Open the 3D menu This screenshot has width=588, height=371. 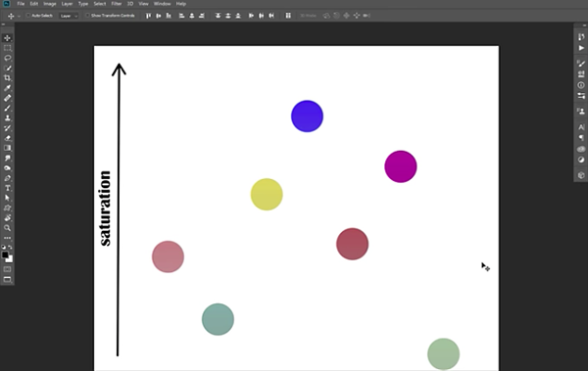pos(130,4)
